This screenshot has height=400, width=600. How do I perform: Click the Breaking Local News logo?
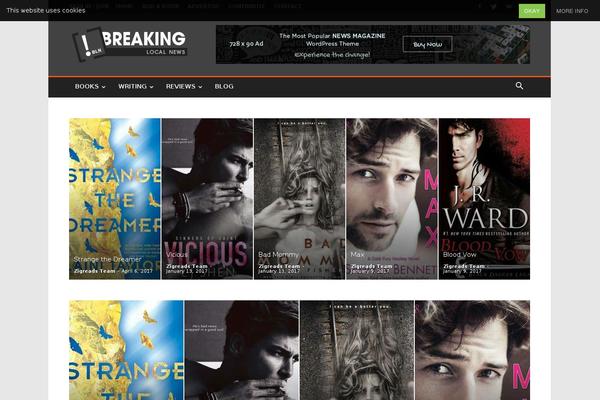129,44
